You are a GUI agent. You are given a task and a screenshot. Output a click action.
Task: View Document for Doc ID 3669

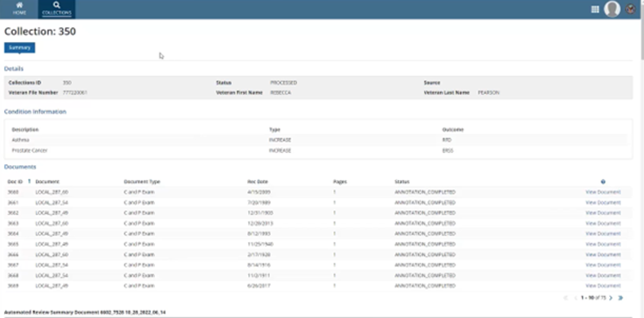[603, 285]
